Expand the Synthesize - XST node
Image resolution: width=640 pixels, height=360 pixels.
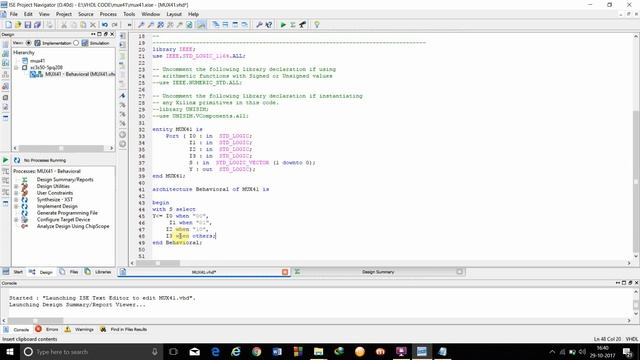pos(16,200)
